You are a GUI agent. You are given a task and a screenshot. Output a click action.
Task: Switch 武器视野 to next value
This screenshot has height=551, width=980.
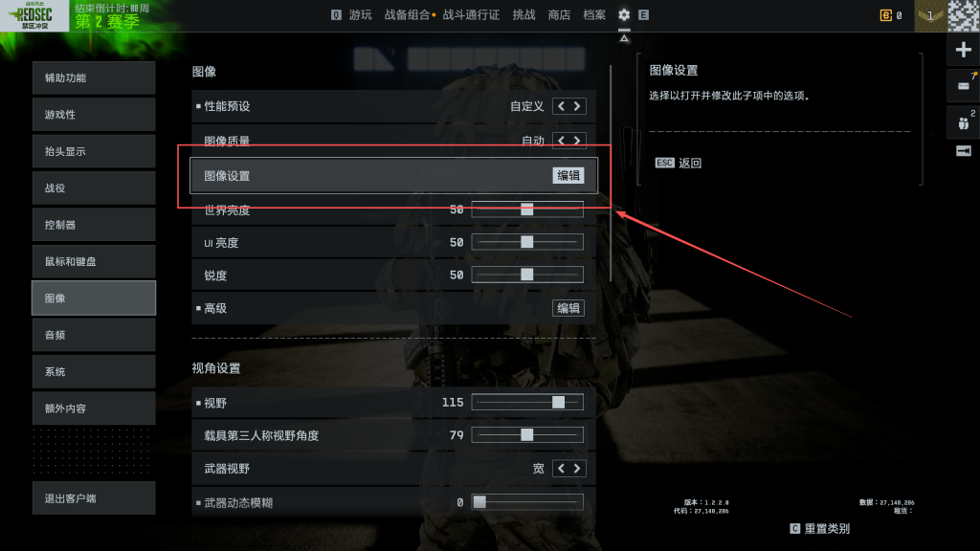577,469
